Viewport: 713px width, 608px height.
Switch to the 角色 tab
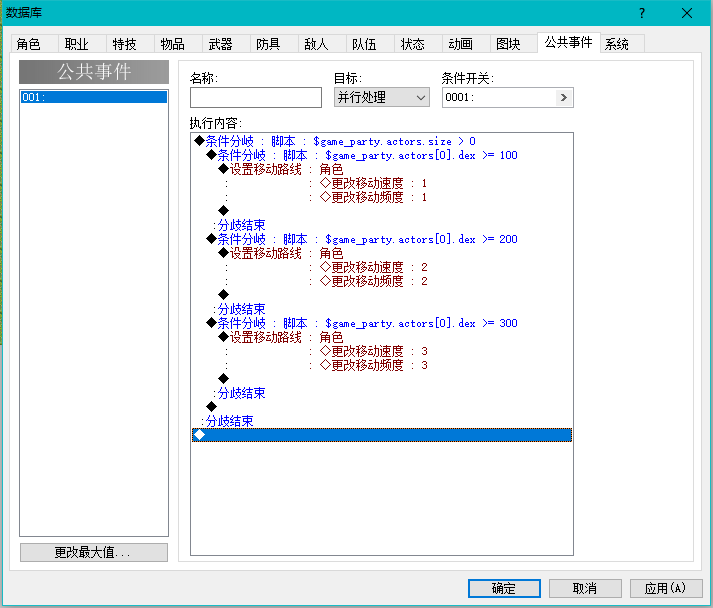click(x=34, y=44)
